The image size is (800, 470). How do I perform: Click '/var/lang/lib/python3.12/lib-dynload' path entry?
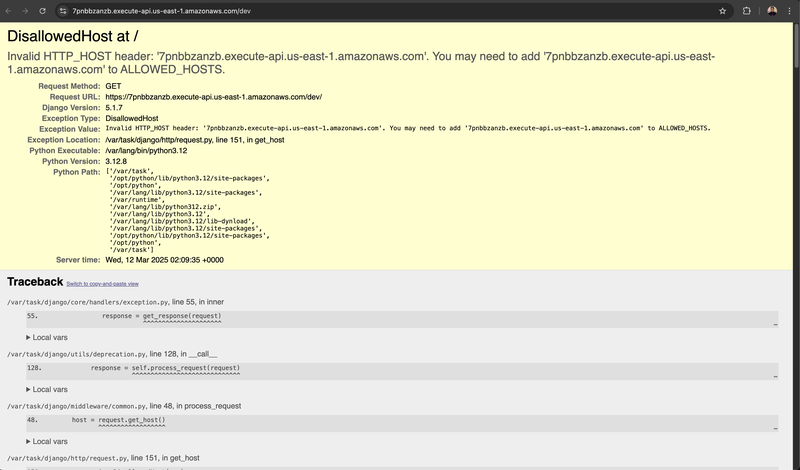coord(182,221)
